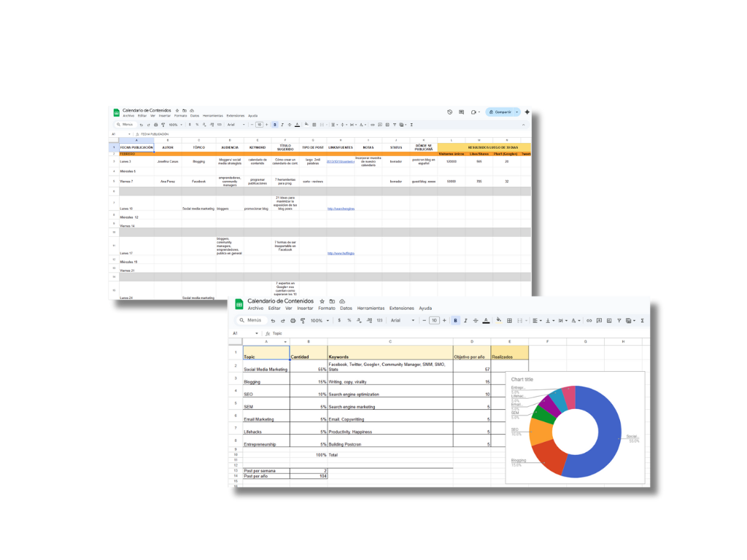Viewport: 747px width, 560px height.
Task: Click the functions sigma icon in lower toolbar
Action: (642, 320)
